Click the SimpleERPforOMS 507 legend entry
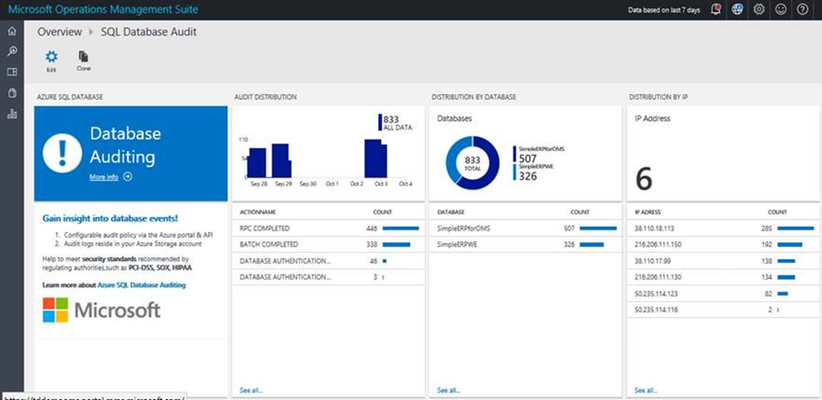 click(x=539, y=154)
